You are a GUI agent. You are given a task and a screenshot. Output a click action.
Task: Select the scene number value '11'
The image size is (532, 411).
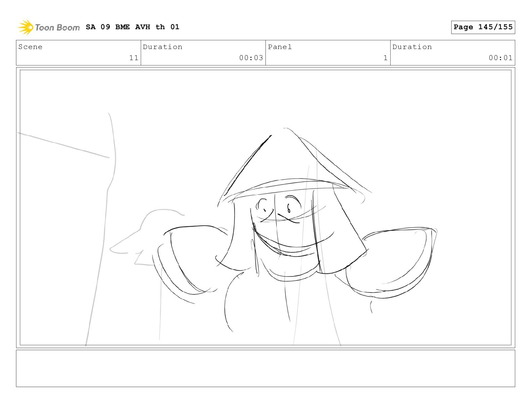134,58
